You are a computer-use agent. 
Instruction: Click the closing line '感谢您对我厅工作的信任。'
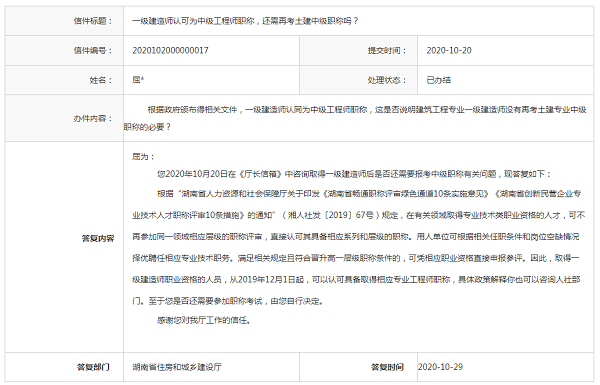(204, 320)
